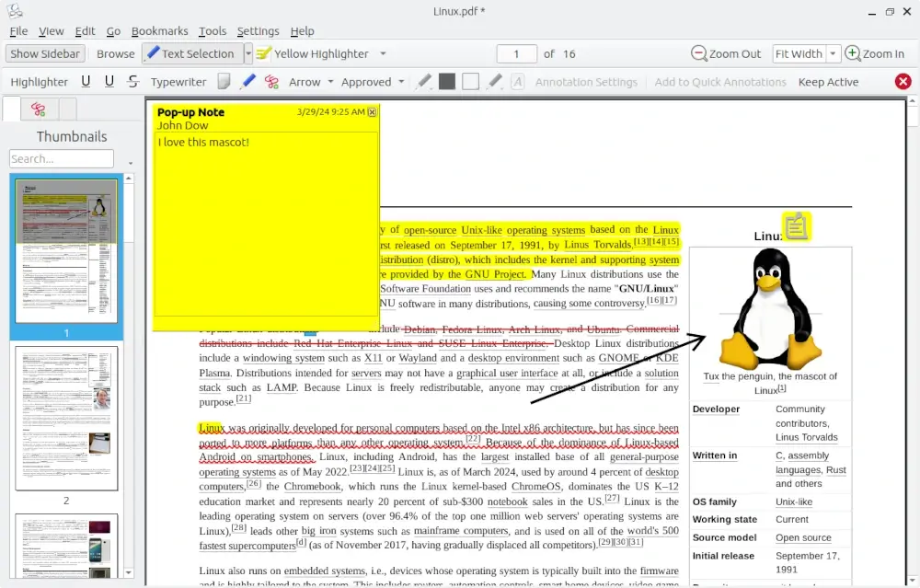The height and width of the screenshot is (588, 920).
Task: Click thumbnails scrollbar down arrow
Action: pos(129,572)
